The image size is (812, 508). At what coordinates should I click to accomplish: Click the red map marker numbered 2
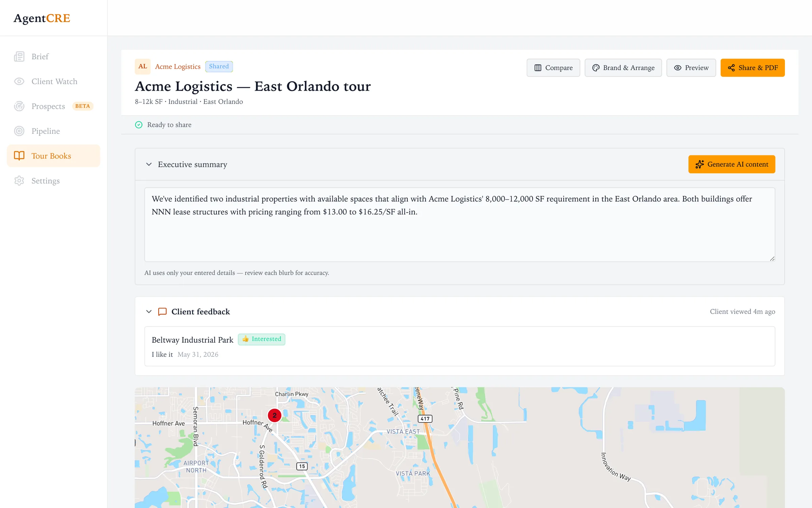coord(274,415)
